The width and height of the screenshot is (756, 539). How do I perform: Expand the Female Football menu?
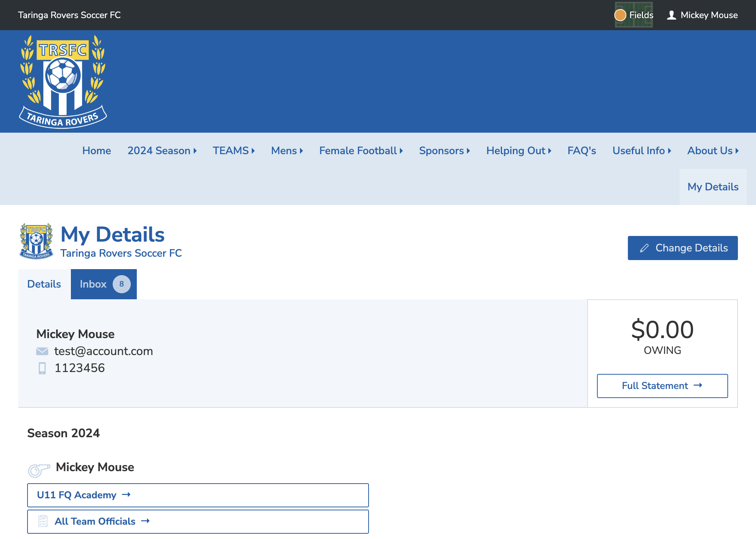tap(361, 151)
